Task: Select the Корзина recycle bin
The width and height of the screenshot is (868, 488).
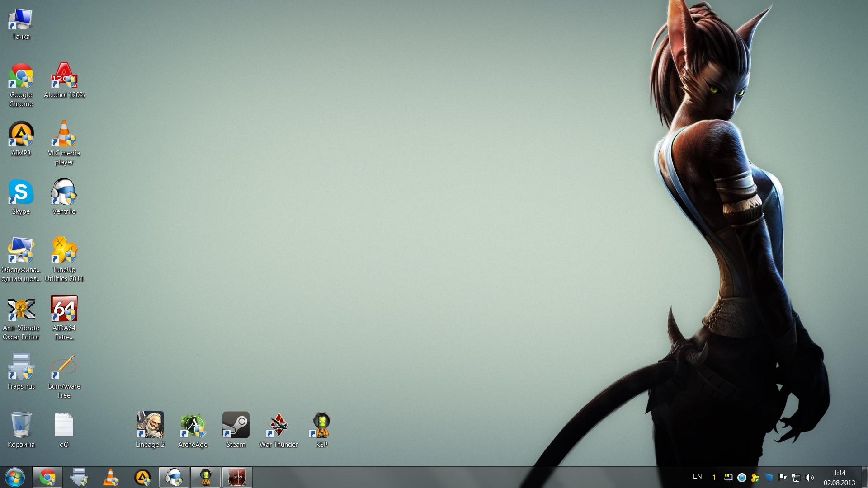Action: (21, 430)
